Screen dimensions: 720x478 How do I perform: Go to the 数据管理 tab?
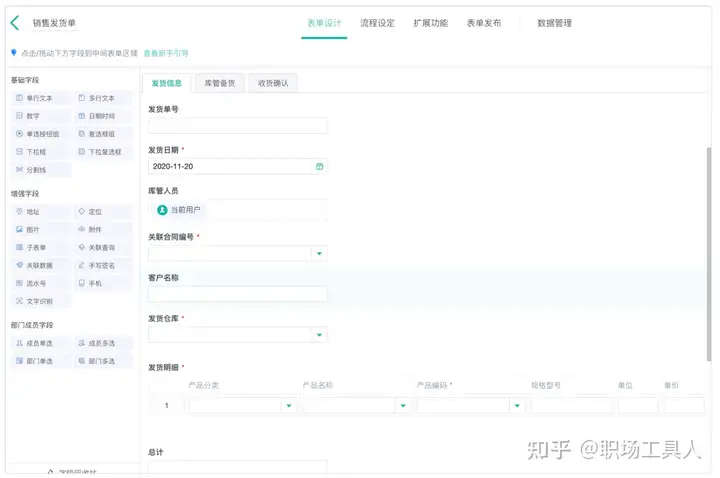(x=555, y=23)
